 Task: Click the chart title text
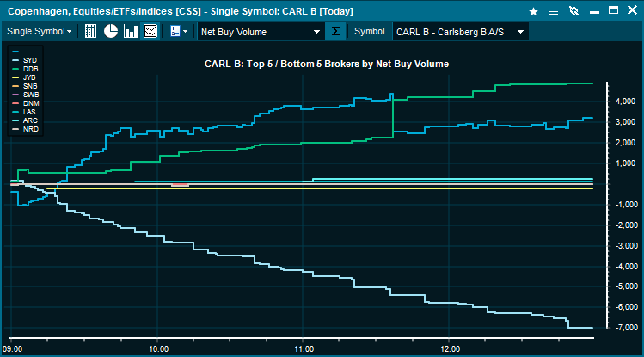click(x=326, y=64)
